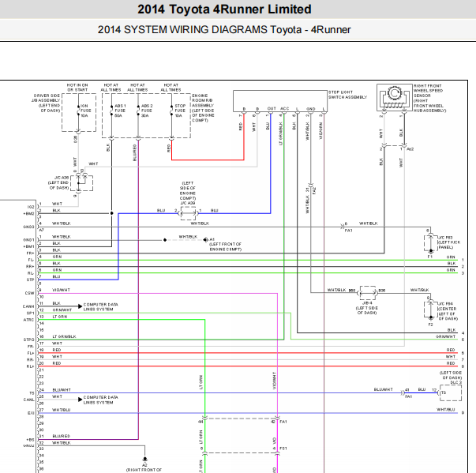Click the "STP" terminal label

click(x=30, y=280)
